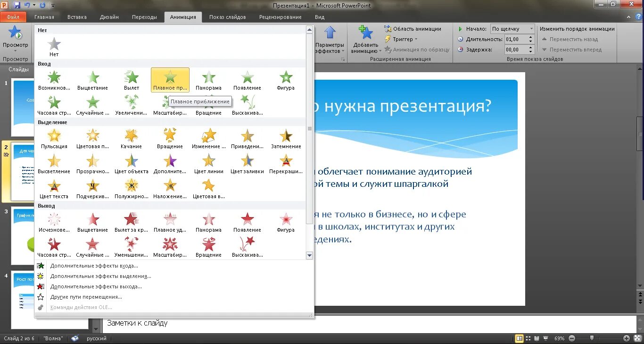This screenshot has width=644, height=344.
Task: Select the Затемнение emphasis effect
Action: (x=286, y=139)
